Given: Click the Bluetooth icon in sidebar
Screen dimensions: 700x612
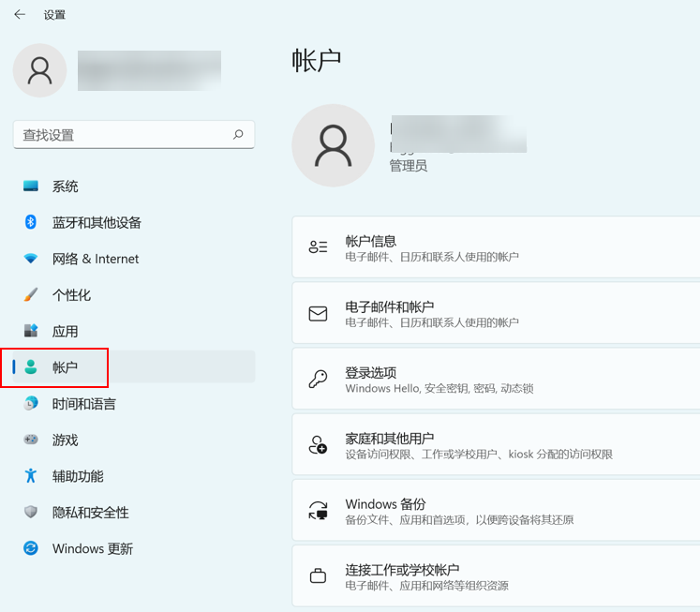Looking at the screenshot, I should point(31,222).
